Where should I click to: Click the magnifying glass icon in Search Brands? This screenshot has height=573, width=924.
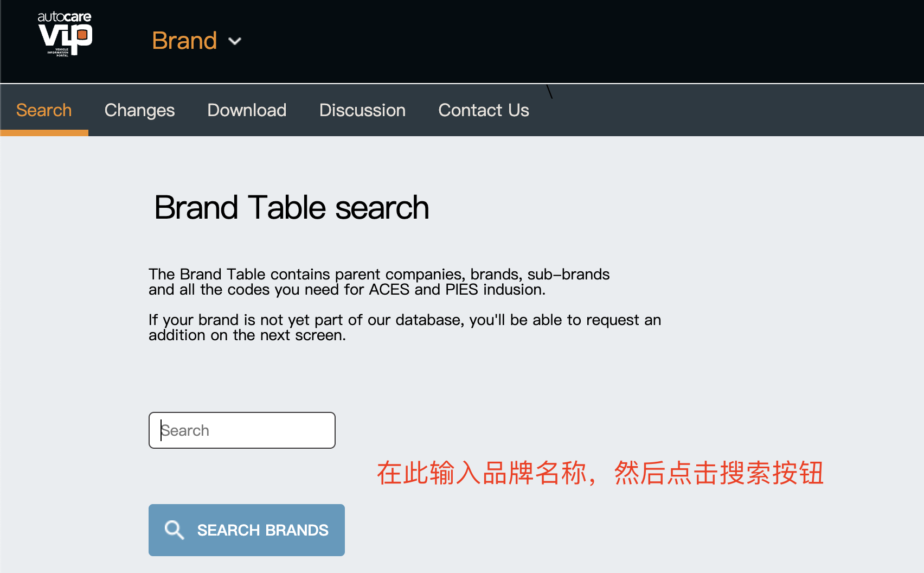(174, 530)
